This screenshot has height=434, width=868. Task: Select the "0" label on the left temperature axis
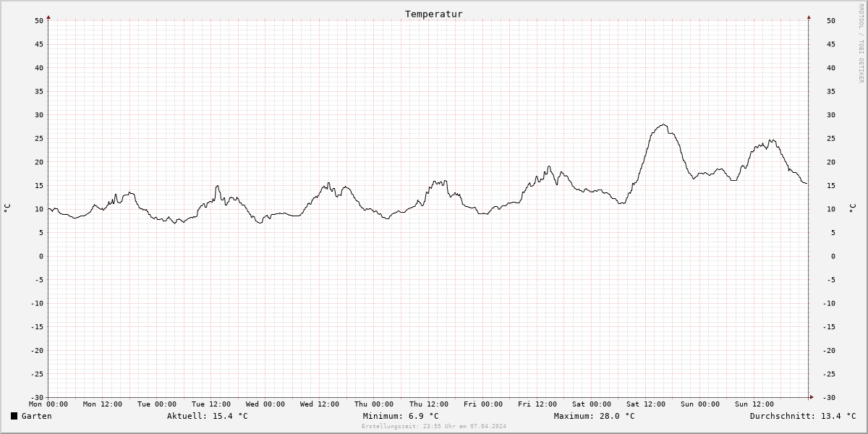[42, 256]
